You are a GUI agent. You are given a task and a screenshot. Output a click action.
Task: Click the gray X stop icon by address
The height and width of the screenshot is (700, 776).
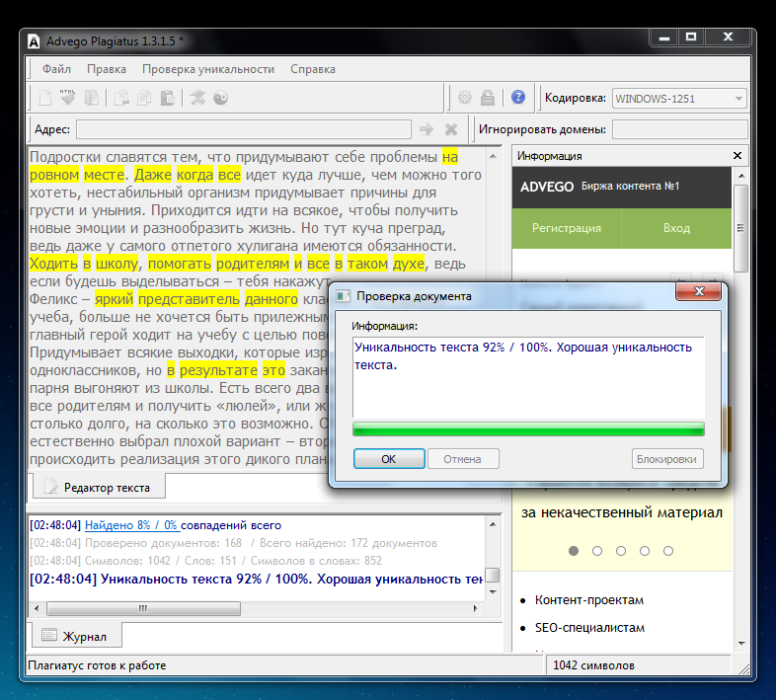451,129
